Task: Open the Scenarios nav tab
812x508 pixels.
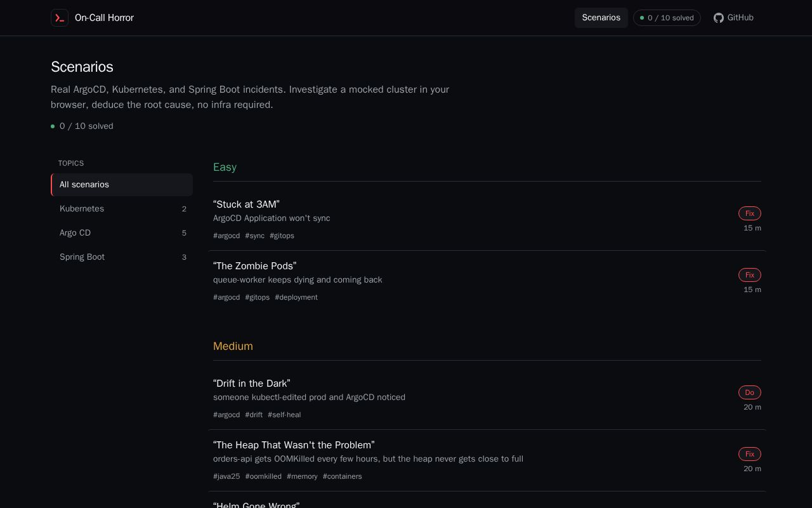Action: click(601, 18)
